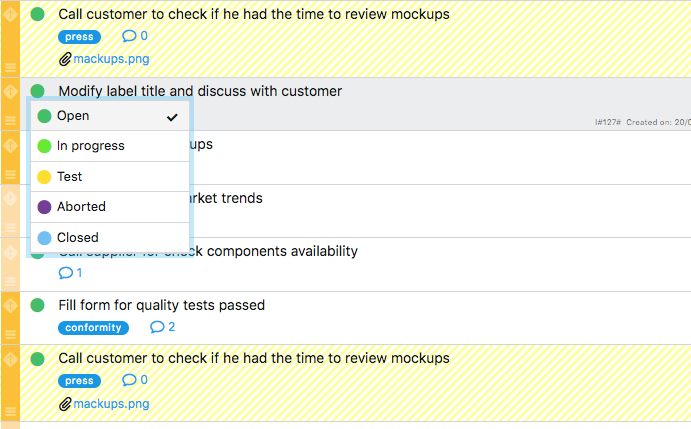This screenshot has width=691, height=429.
Task: Click the "press" tag on the first task
Action: (79, 37)
